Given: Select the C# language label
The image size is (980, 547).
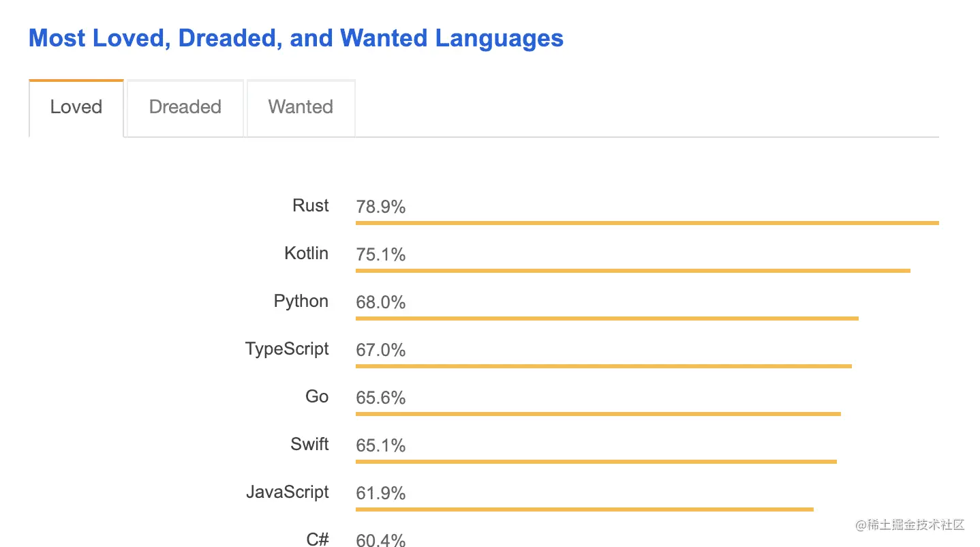Looking at the screenshot, I should (x=318, y=539).
